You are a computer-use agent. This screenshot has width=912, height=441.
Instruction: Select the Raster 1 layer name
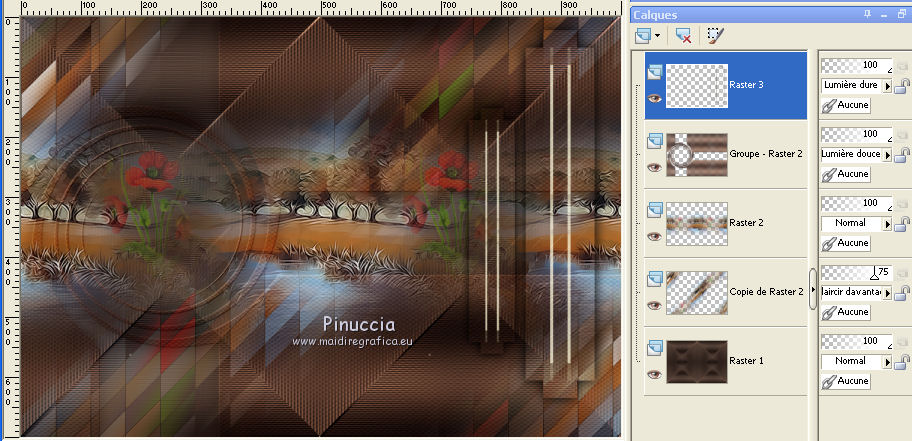[x=746, y=361]
